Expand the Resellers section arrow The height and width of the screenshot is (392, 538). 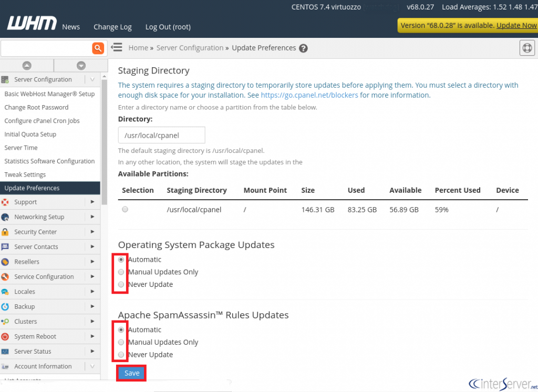tap(92, 262)
